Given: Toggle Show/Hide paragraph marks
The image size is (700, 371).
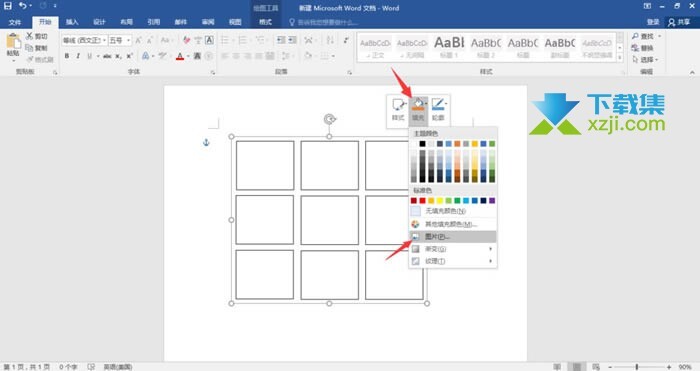Looking at the screenshot, I should coord(346,40).
